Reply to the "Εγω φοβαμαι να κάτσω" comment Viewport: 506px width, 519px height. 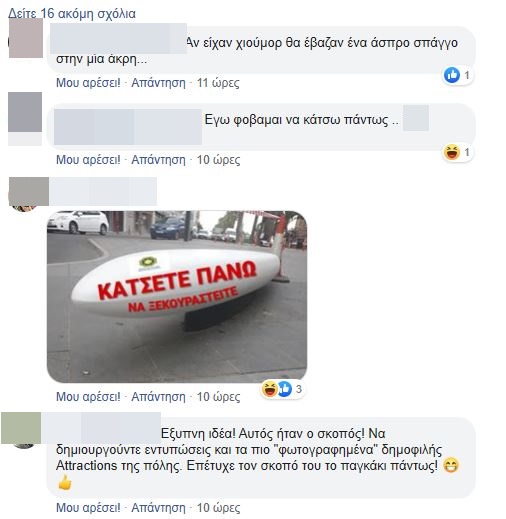point(158,160)
